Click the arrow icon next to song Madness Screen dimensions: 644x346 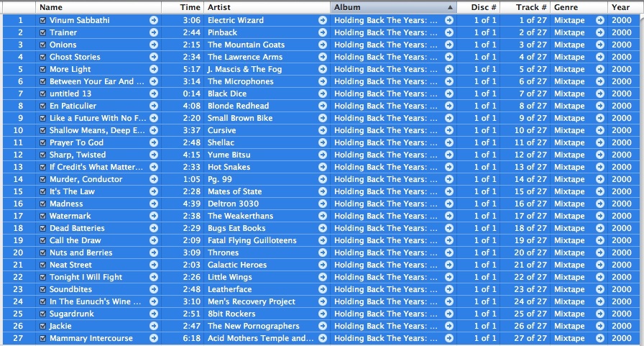pos(154,204)
